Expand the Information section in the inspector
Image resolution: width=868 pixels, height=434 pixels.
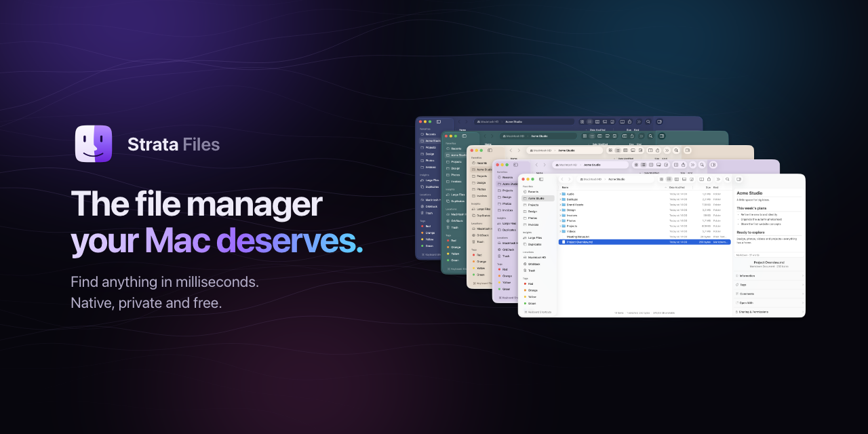tap(768, 276)
